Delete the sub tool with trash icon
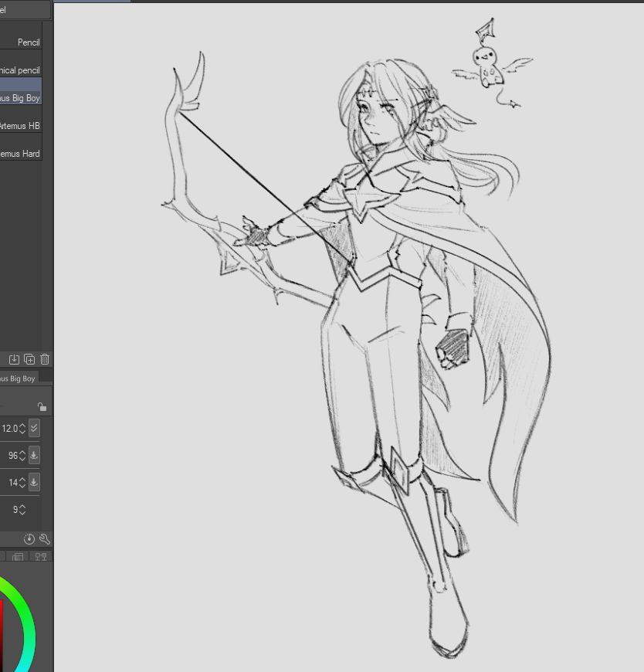Viewport: 644px width, 672px height. (45, 359)
